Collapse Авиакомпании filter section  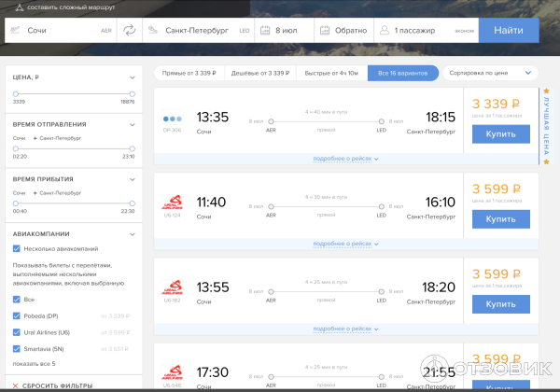133,234
